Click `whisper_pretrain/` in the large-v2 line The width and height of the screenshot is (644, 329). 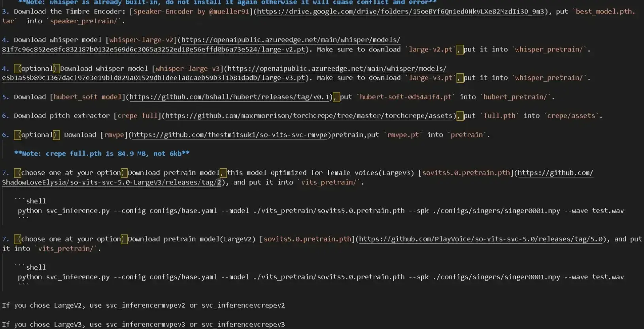550,49
